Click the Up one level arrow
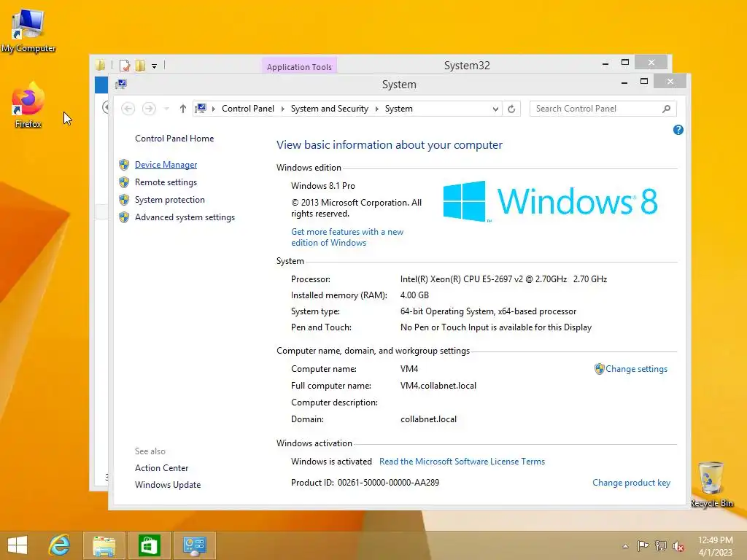The width and height of the screenshot is (747, 560). pos(182,109)
